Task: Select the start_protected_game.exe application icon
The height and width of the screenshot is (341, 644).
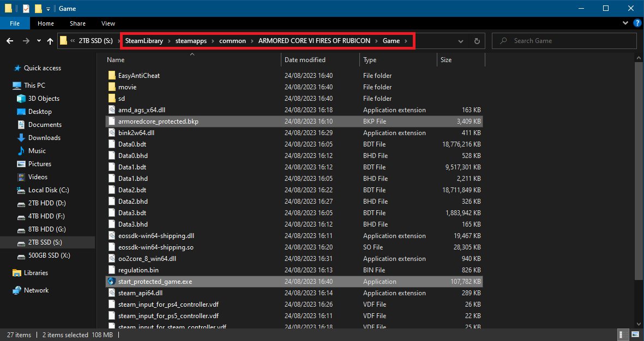Action: pyautogui.click(x=112, y=282)
